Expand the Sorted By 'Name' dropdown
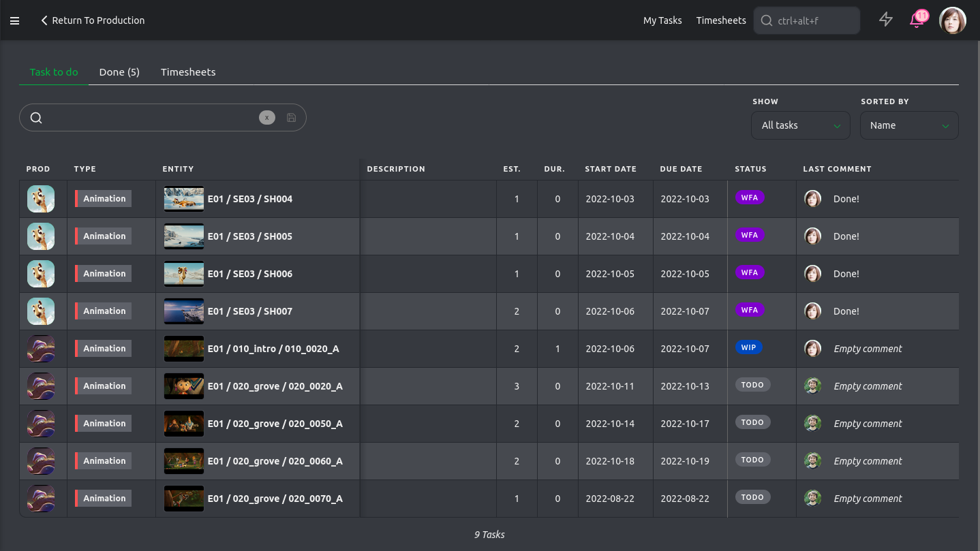This screenshot has width=980, height=551. point(908,125)
